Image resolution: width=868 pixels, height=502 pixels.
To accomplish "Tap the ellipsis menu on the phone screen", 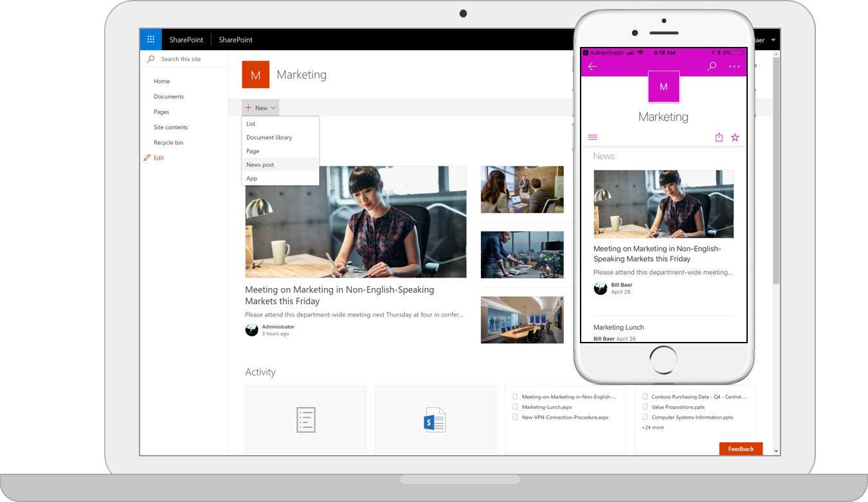I will click(x=734, y=66).
